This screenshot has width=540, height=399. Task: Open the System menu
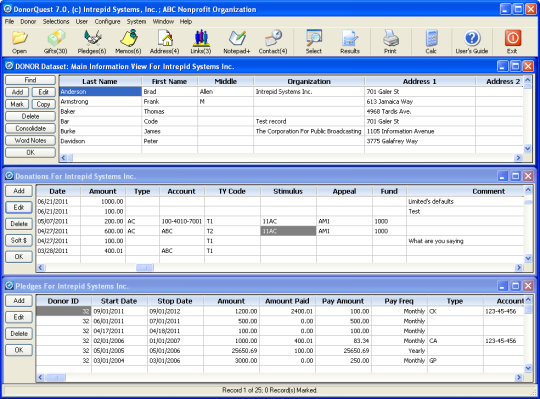[x=136, y=21]
